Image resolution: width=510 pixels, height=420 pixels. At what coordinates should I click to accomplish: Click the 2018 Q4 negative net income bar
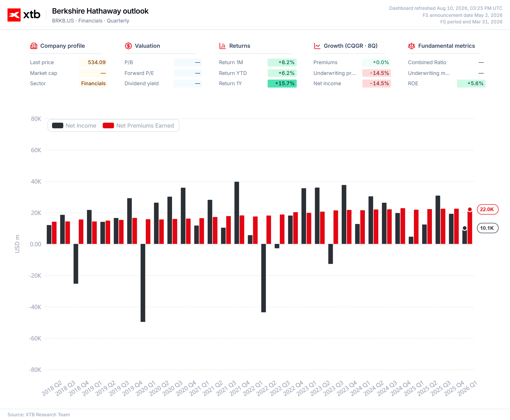tap(76, 264)
